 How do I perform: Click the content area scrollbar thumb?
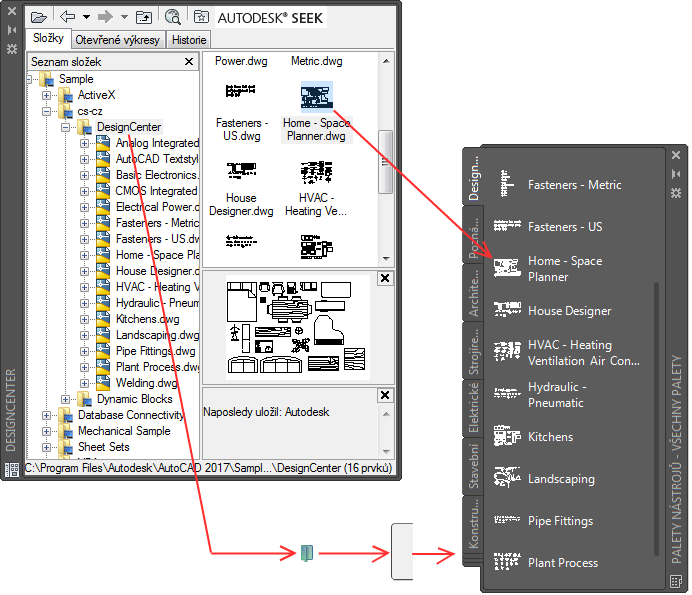[x=386, y=162]
